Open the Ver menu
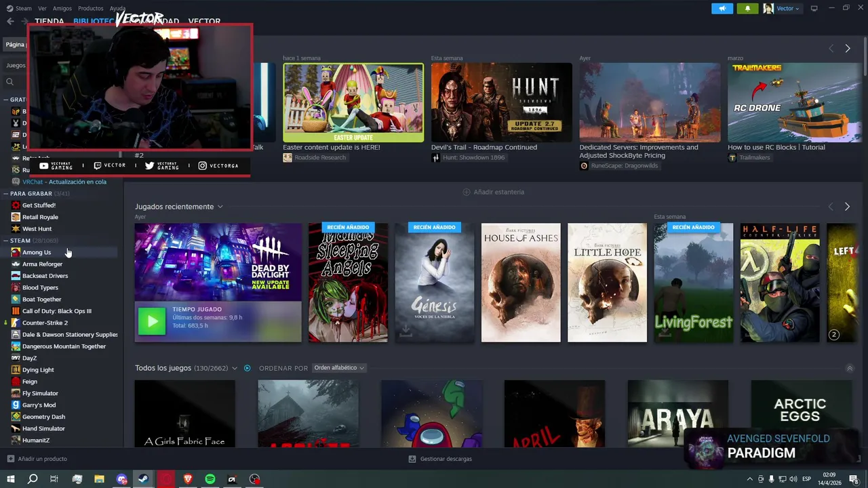The width and height of the screenshot is (868, 488). pyautogui.click(x=42, y=8)
